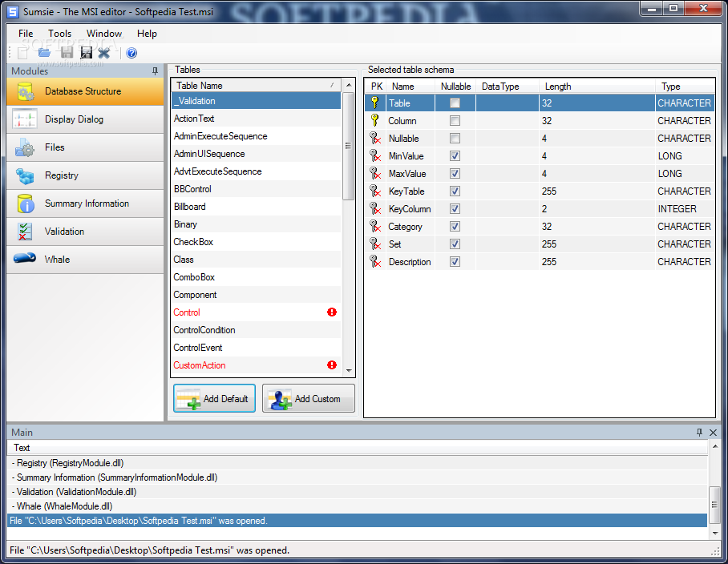The width and height of the screenshot is (728, 564).
Task: Toggle Nullable checkbox for Table row
Action: click(x=455, y=103)
